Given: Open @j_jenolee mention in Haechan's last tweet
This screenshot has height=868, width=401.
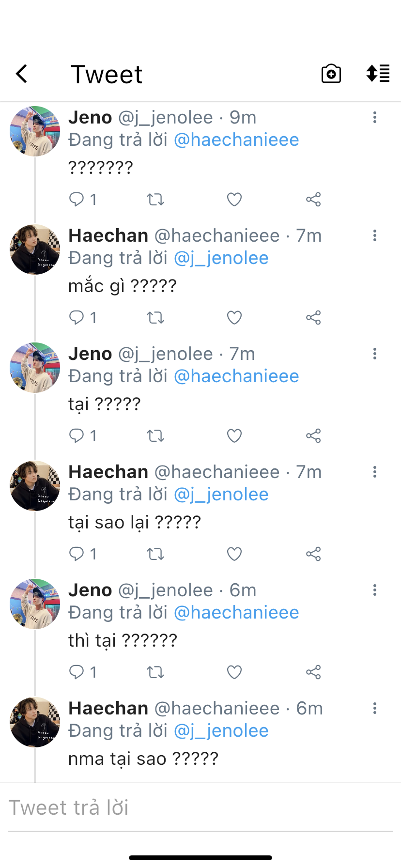Looking at the screenshot, I should [x=221, y=731].
